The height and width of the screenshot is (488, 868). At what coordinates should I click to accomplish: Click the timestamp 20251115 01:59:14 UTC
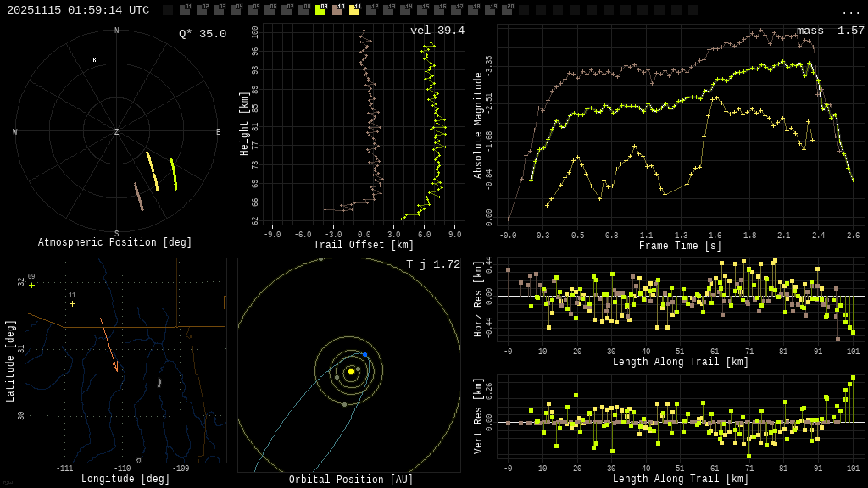(78, 10)
